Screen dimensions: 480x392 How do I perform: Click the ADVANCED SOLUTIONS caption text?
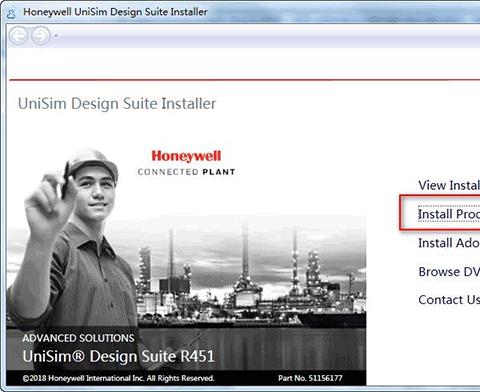pyautogui.click(x=78, y=338)
